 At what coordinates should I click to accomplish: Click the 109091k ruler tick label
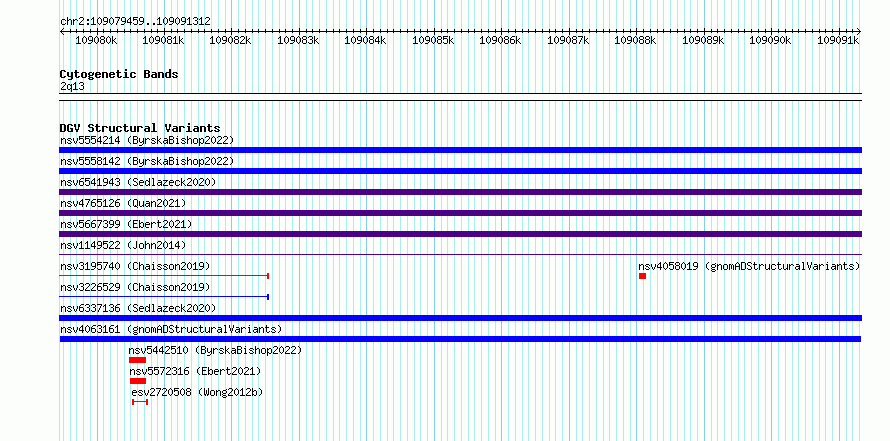pos(838,40)
